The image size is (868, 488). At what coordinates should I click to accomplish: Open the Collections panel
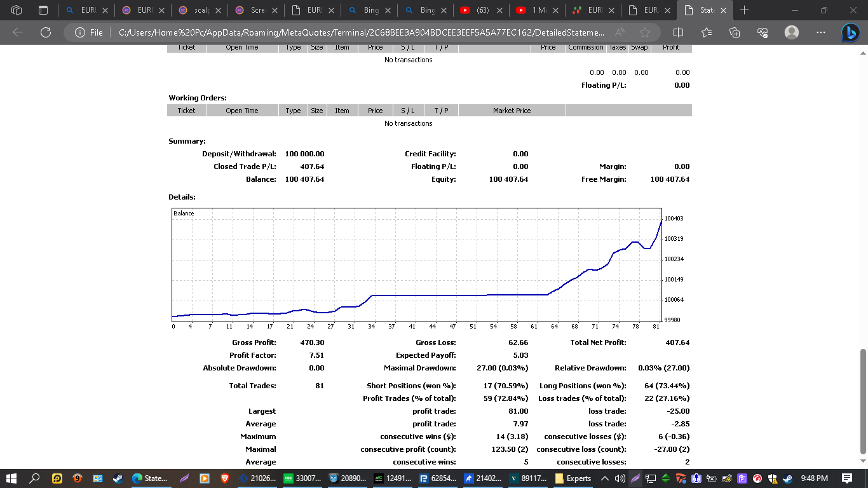(735, 32)
